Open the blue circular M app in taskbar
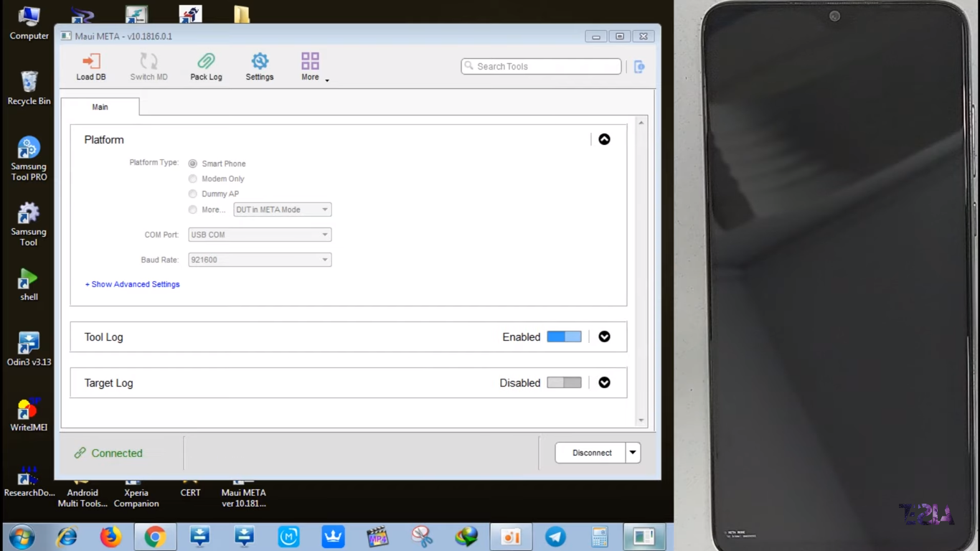Image resolution: width=980 pixels, height=551 pixels. 288,537
